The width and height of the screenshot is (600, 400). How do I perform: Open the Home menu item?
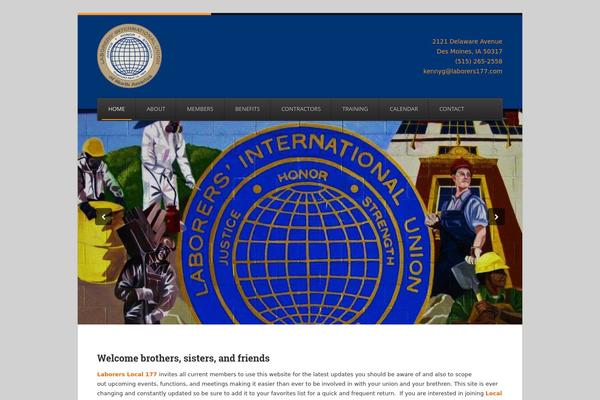pos(116,109)
